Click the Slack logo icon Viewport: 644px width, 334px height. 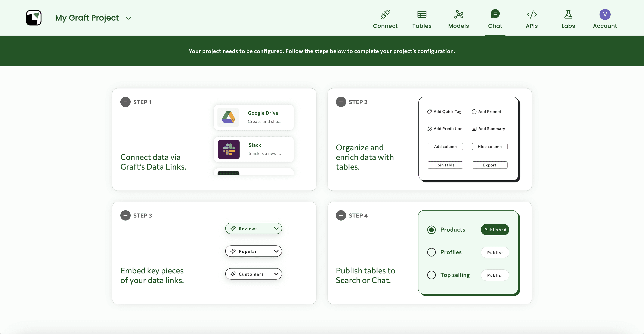tap(229, 149)
